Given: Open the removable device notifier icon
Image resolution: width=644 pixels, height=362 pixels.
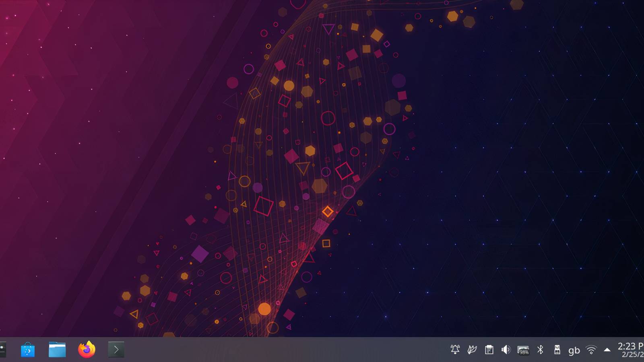Looking at the screenshot, I should [557, 350].
